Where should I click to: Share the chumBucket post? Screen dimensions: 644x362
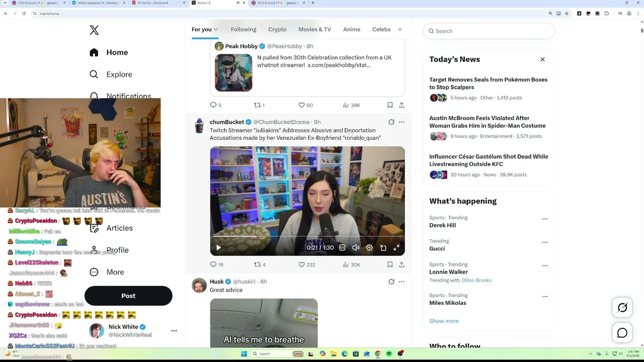pyautogui.click(x=401, y=264)
